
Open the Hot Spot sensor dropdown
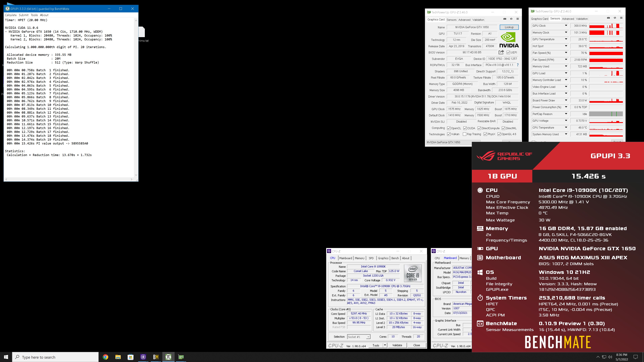(566, 46)
